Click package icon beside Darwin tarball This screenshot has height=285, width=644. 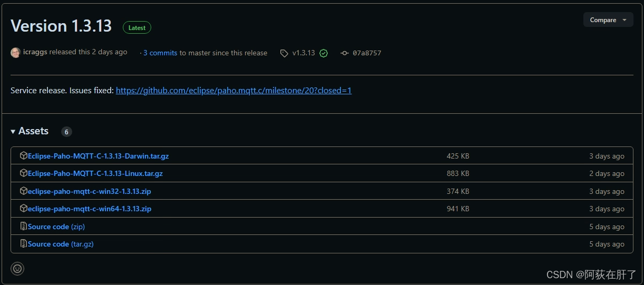click(23, 156)
